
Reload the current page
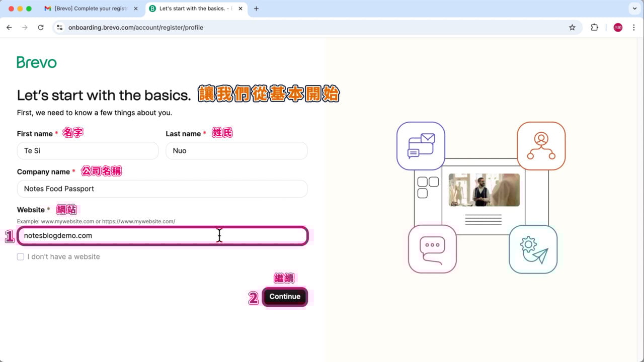41,27
